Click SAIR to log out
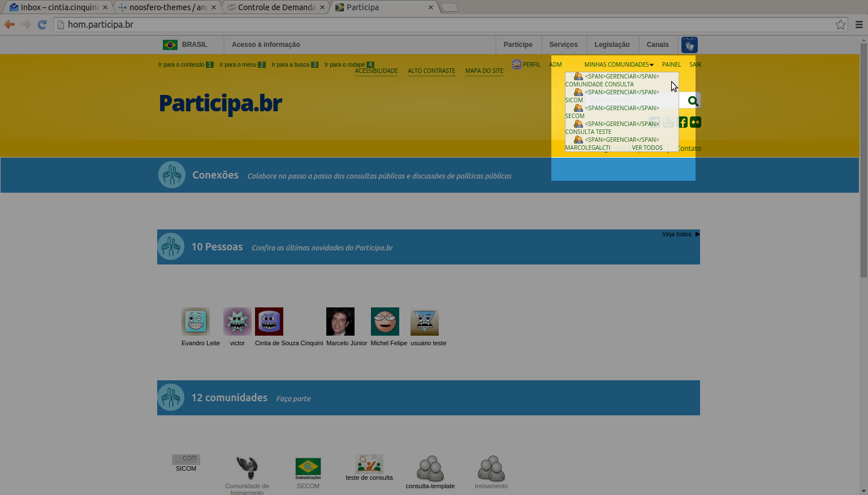868x495 pixels. click(695, 64)
